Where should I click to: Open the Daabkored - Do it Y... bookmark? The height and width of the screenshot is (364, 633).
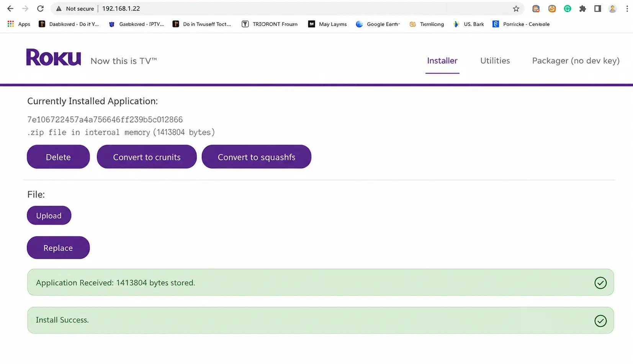click(69, 24)
